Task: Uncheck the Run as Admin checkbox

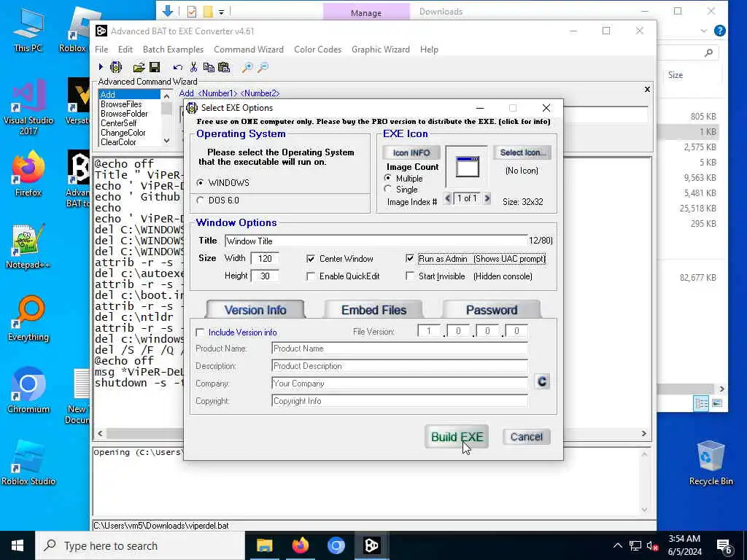Action: pos(410,258)
